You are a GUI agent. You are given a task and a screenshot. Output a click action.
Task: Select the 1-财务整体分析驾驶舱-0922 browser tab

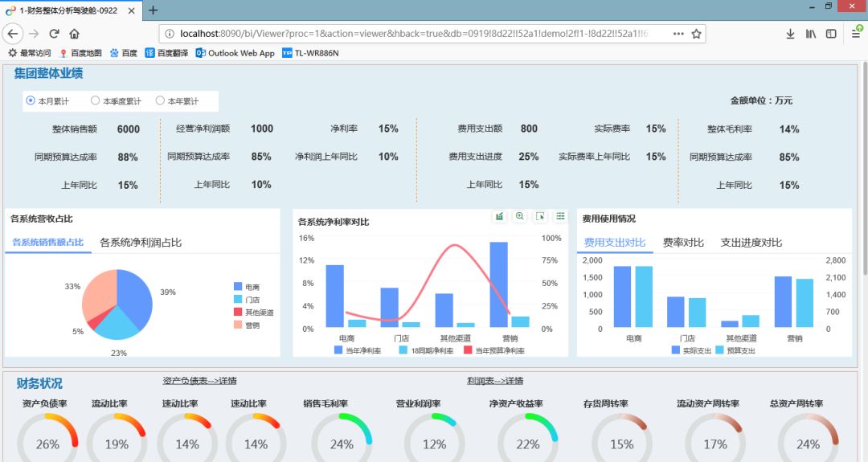tap(70, 10)
